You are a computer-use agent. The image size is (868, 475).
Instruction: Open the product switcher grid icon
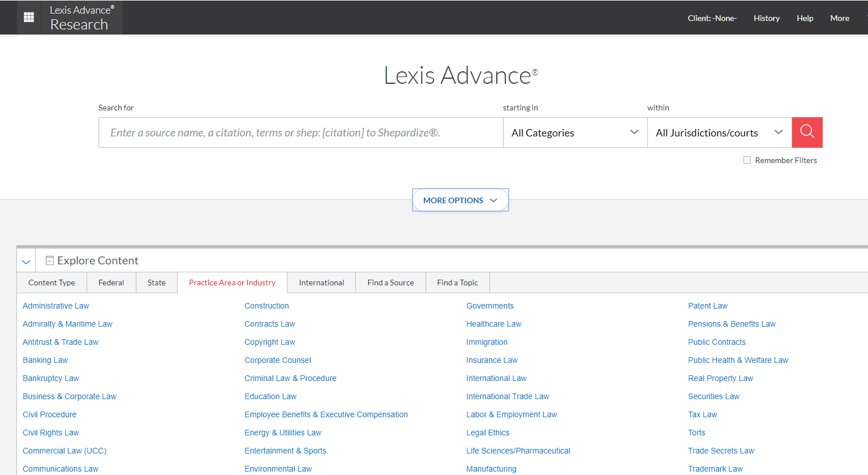click(x=29, y=18)
